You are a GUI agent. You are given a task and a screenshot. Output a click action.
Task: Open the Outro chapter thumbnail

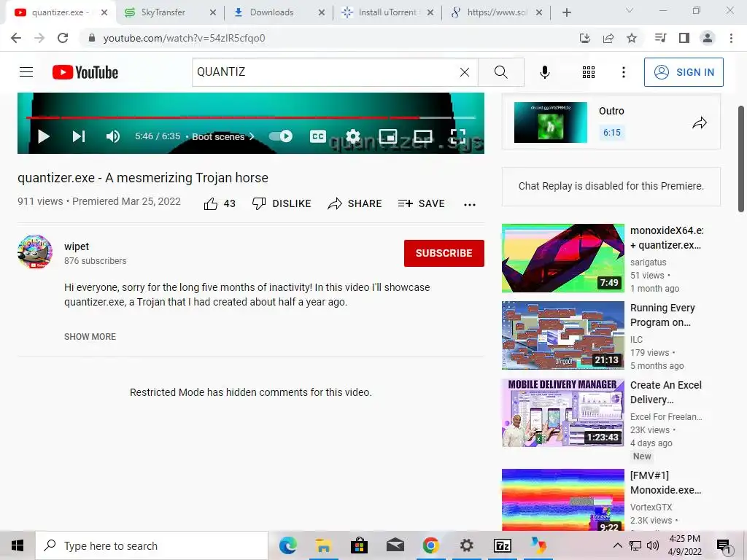[x=551, y=122]
